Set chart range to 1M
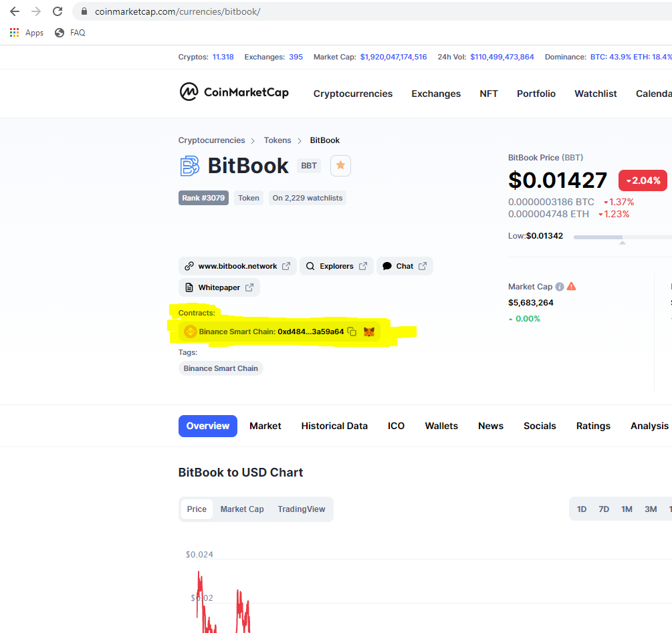Viewport: 672px width, 633px height. click(627, 509)
